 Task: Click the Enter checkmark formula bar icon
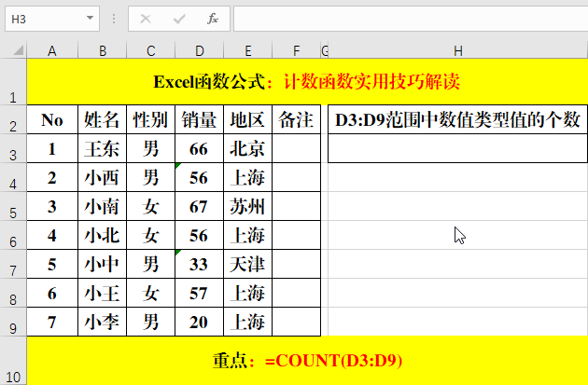[x=179, y=19]
